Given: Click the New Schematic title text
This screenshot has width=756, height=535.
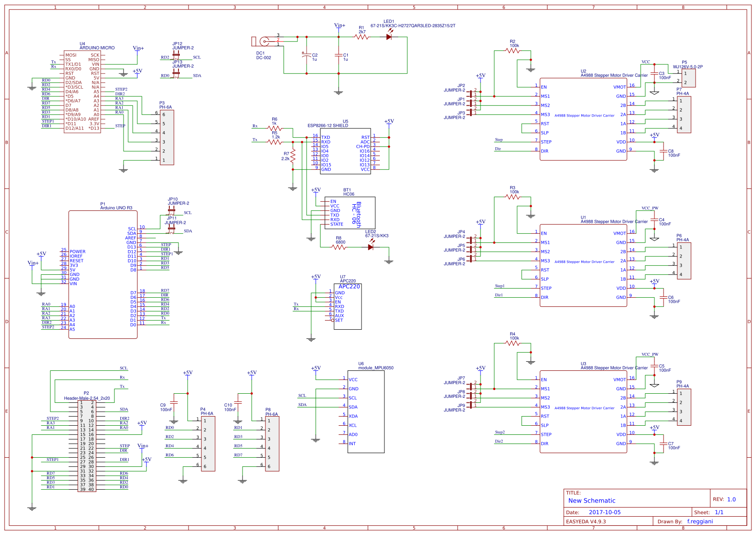Looking at the screenshot, I should [591, 500].
